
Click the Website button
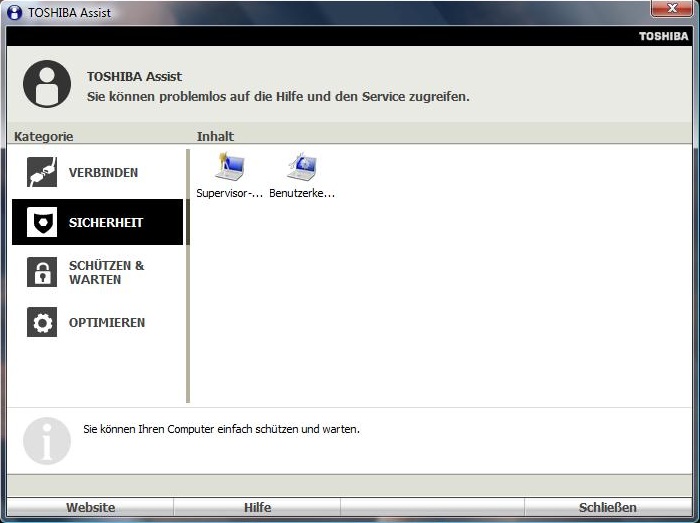point(90,507)
